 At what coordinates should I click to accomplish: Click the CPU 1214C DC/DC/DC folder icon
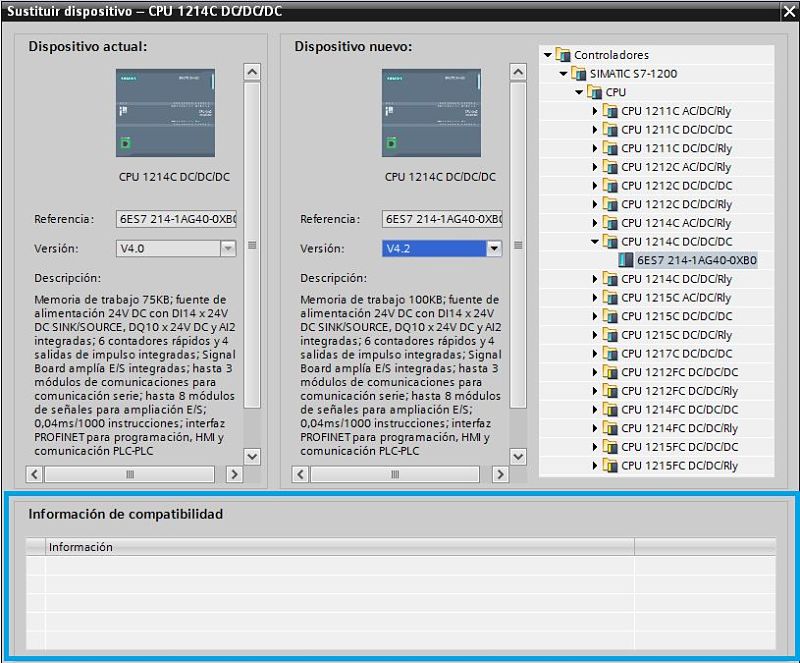pyautogui.click(x=610, y=241)
